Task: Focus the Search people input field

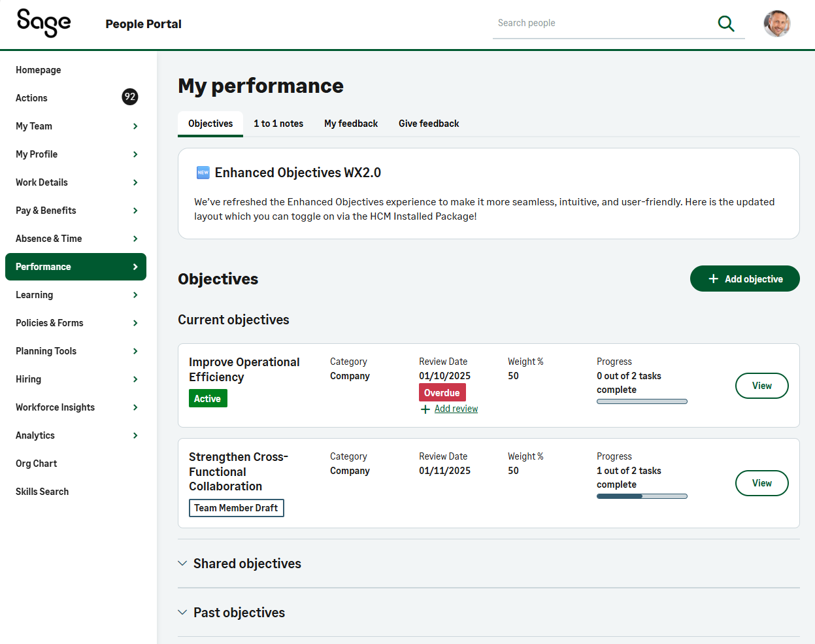Action: coord(601,24)
